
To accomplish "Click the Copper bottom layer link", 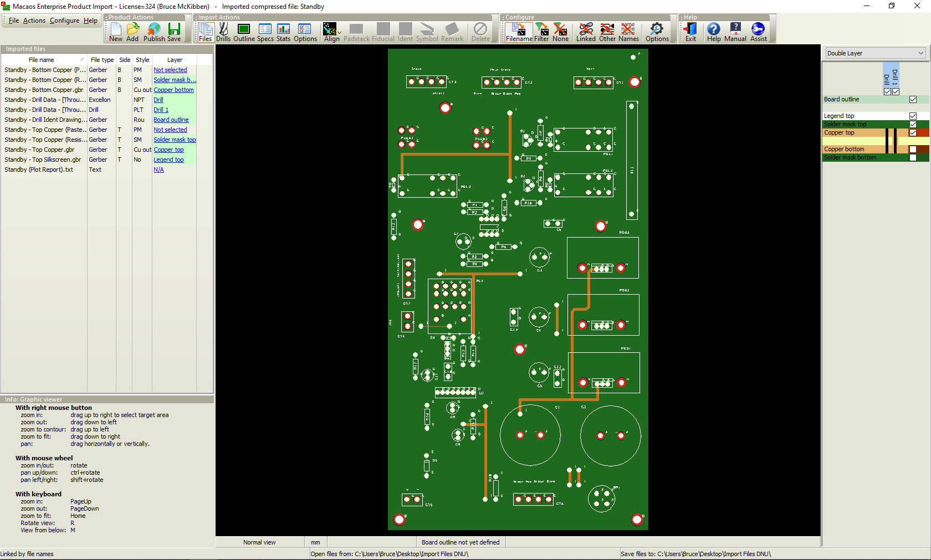I will [173, 89].
